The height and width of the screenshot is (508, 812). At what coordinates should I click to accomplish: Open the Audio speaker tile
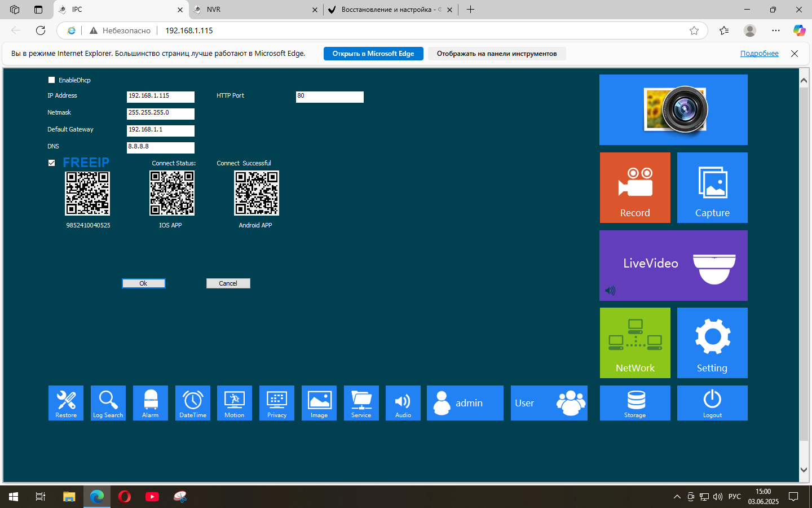coord(403,402)
